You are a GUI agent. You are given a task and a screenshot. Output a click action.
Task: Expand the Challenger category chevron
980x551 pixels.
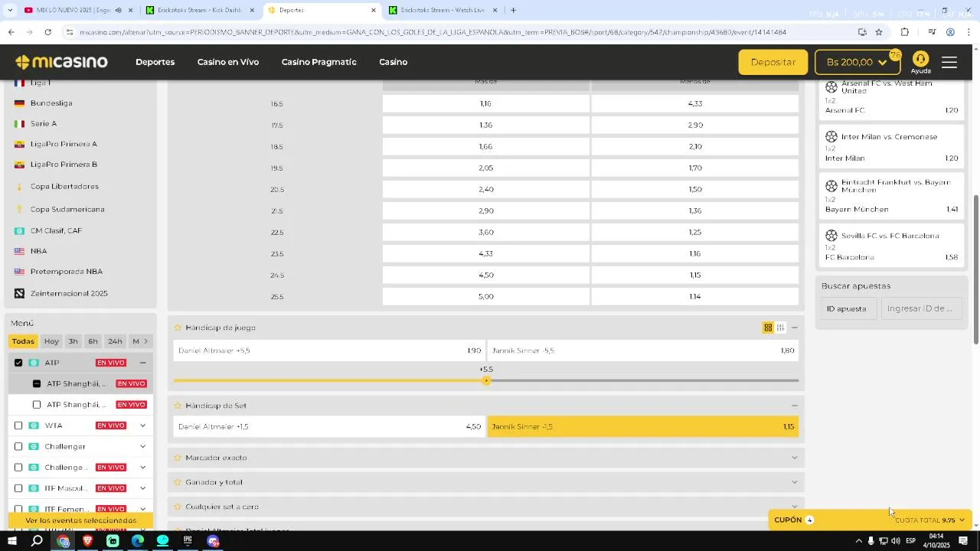tap(143, 446)
